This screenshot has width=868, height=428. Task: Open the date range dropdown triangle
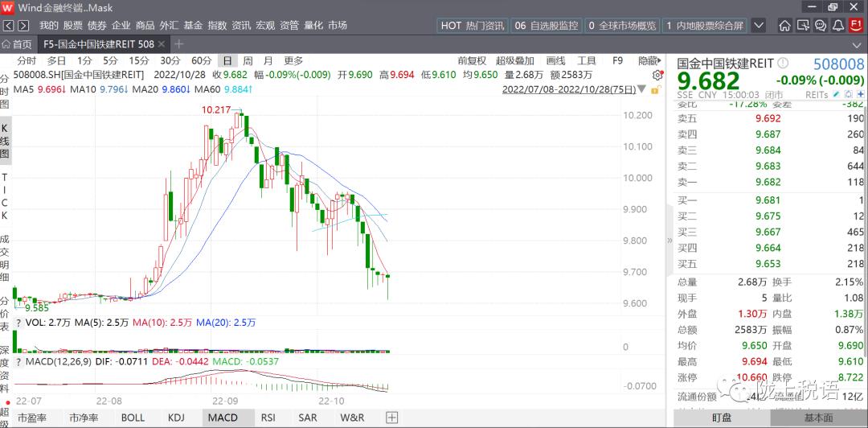pos(641,89)
